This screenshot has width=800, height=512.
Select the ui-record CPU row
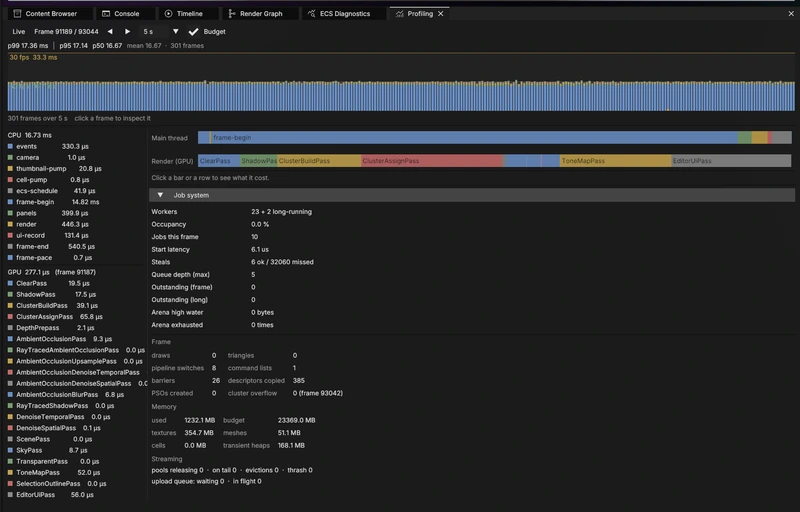[x=48, y=236]
